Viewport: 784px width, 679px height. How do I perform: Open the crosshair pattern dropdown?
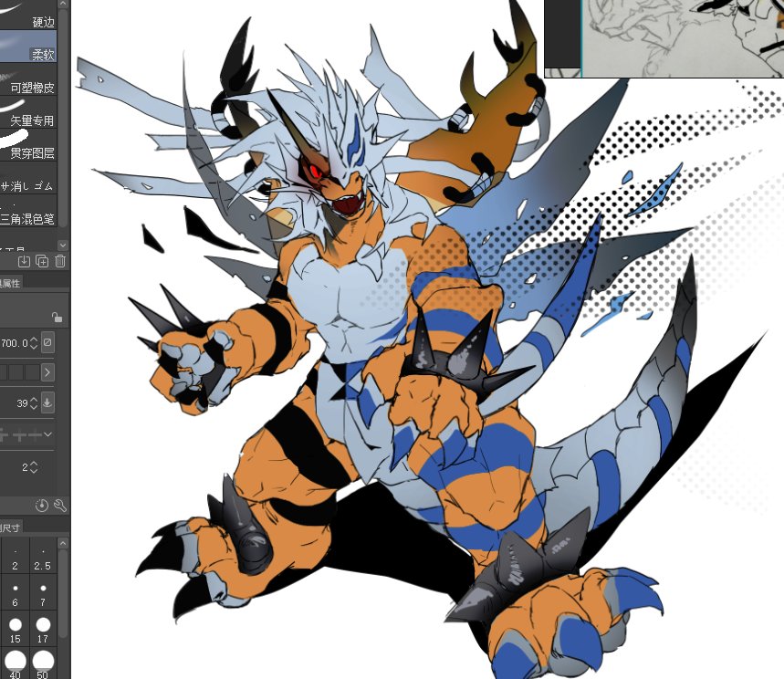[x=48, y=434]
